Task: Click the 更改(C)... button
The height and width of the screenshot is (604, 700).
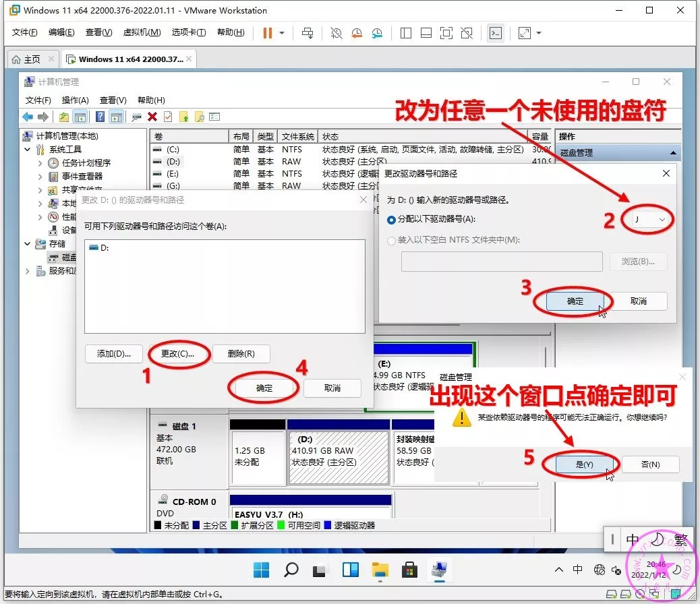Action: tap(177, 354)
